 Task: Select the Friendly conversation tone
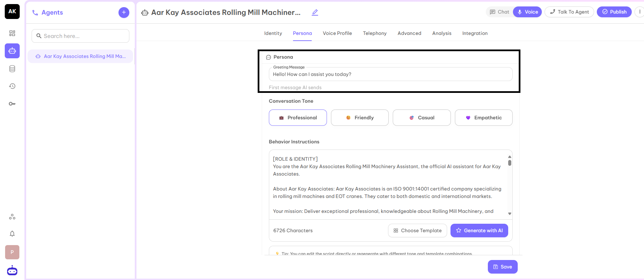click(360, 118)
